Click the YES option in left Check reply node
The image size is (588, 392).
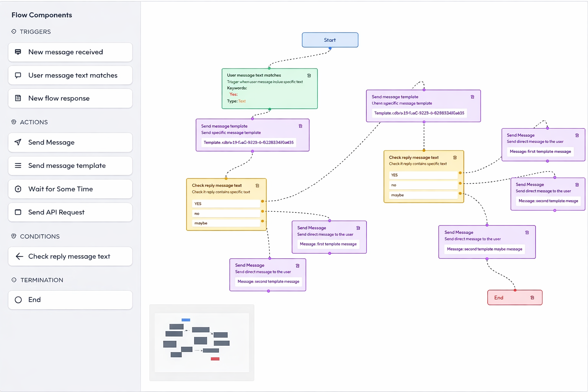225,204
